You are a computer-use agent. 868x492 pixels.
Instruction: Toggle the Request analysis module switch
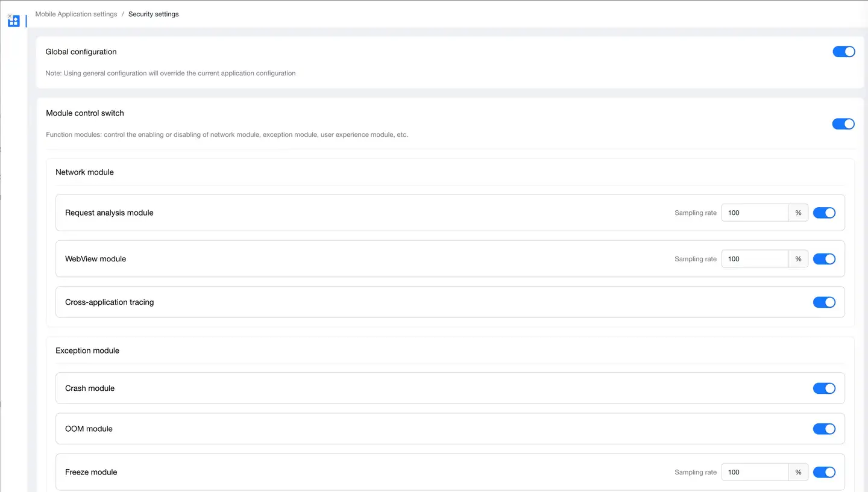823,213
